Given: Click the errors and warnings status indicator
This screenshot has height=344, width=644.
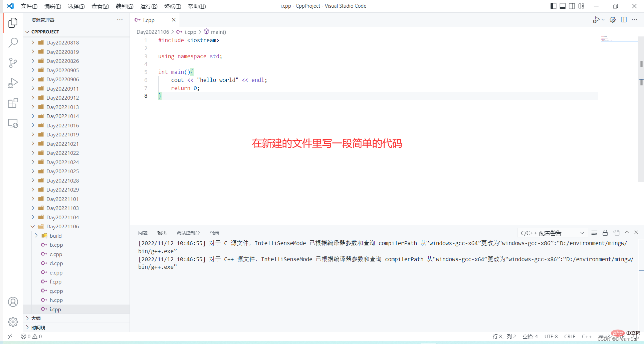Looking at the screenshot, I should (31, 336).
